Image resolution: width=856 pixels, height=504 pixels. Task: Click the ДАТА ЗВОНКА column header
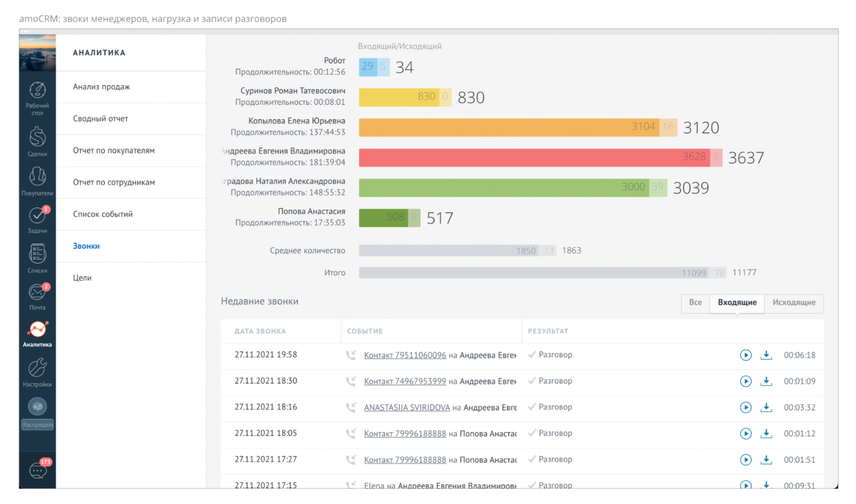pos(260,331)
